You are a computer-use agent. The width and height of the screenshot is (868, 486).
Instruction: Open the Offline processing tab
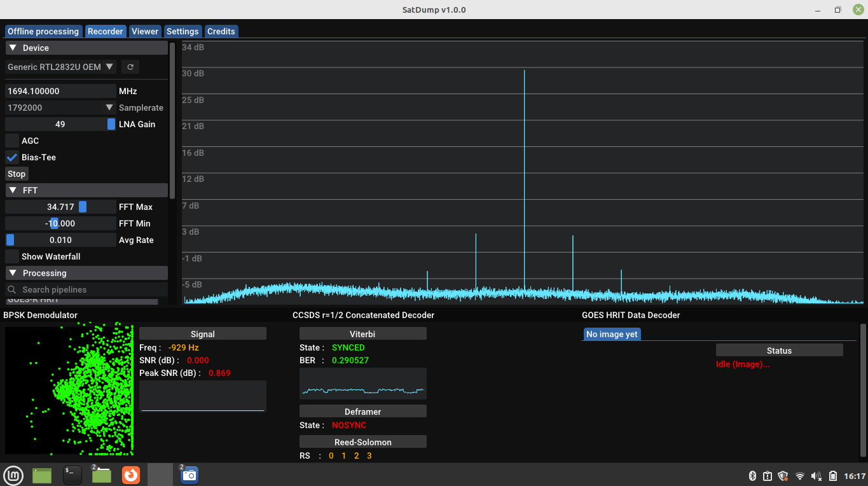pyautogui.click(x=43, y=31)
